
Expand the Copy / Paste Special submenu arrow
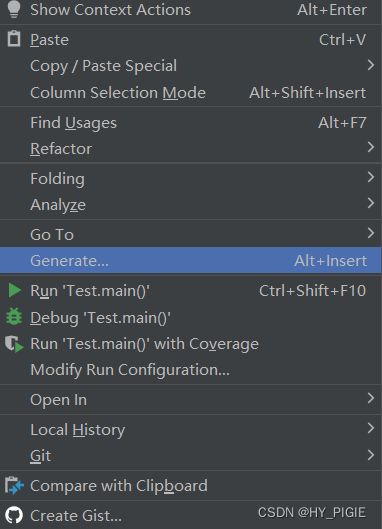click(371, 65)
